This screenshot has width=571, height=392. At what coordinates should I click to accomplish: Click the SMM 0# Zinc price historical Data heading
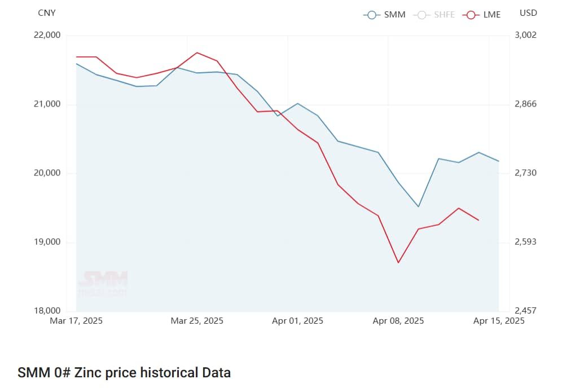coord(124,373)
